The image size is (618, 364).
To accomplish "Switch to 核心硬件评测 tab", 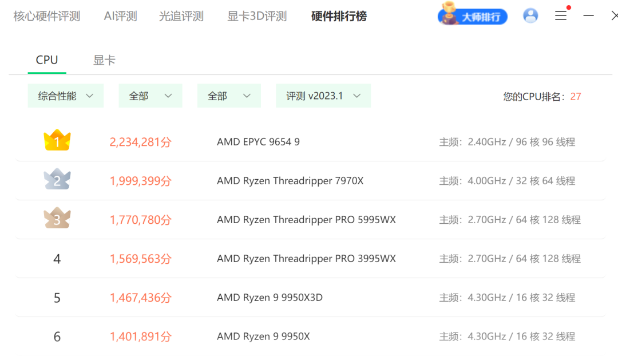I will click(x=47, y=16).
